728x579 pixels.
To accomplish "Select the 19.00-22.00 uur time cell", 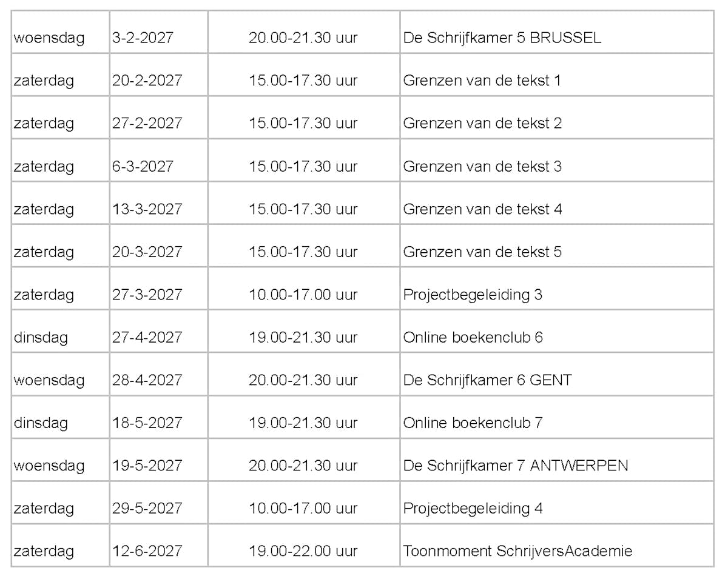I will click(303, 551).
